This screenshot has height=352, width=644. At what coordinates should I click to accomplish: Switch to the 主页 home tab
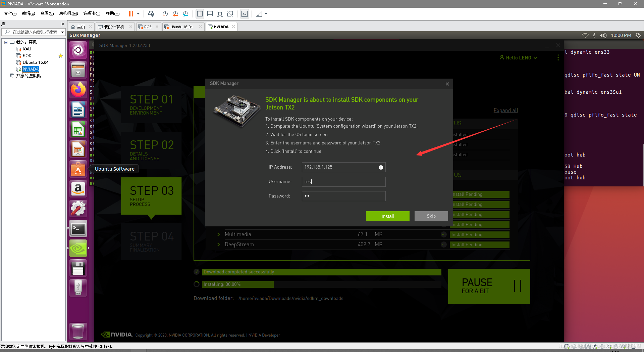pos(81,27)
